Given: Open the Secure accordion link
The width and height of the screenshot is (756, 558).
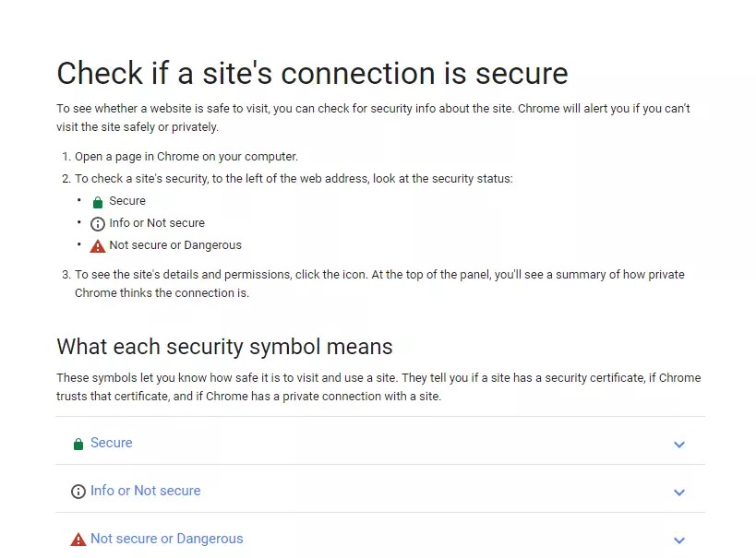Looking at the screenshot, I should [112, 443].
